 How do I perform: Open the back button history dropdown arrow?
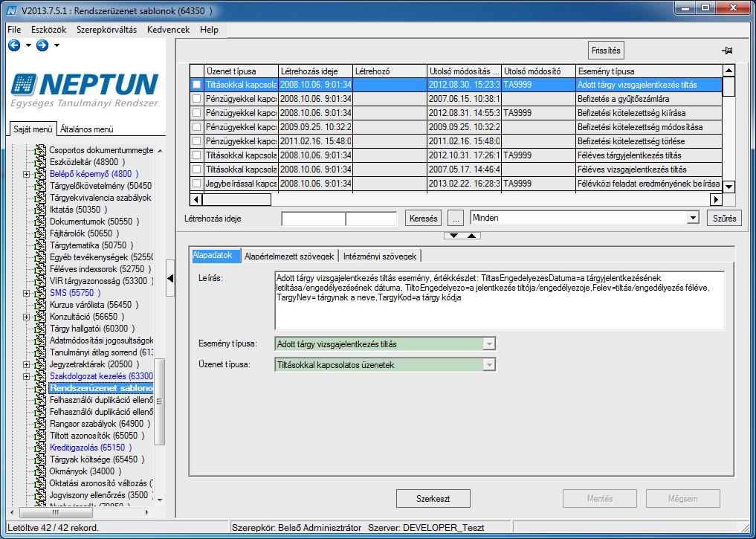(x=28, y=45)
